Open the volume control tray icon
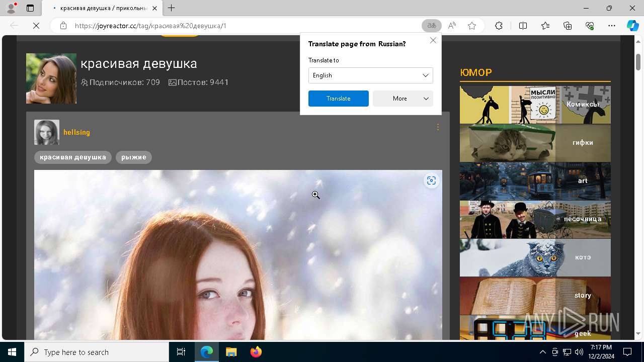Viewport: 644px width, 362px height. [579, 352]
